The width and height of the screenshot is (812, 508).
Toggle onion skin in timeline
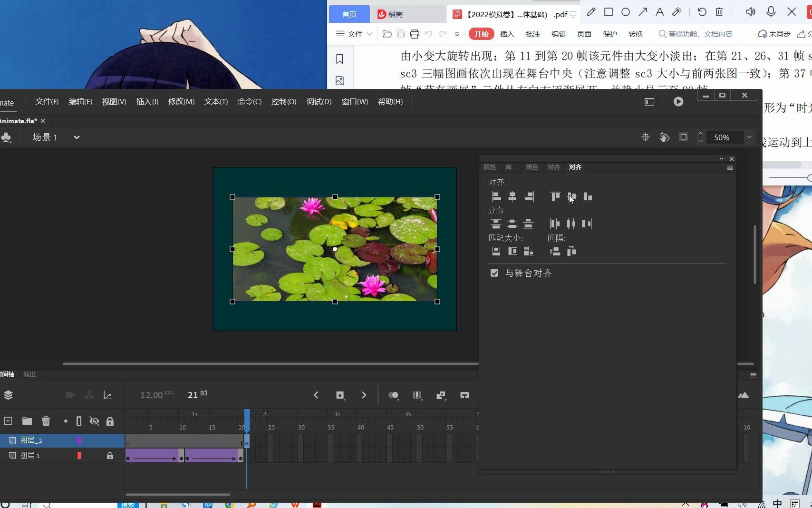point(394,395)
